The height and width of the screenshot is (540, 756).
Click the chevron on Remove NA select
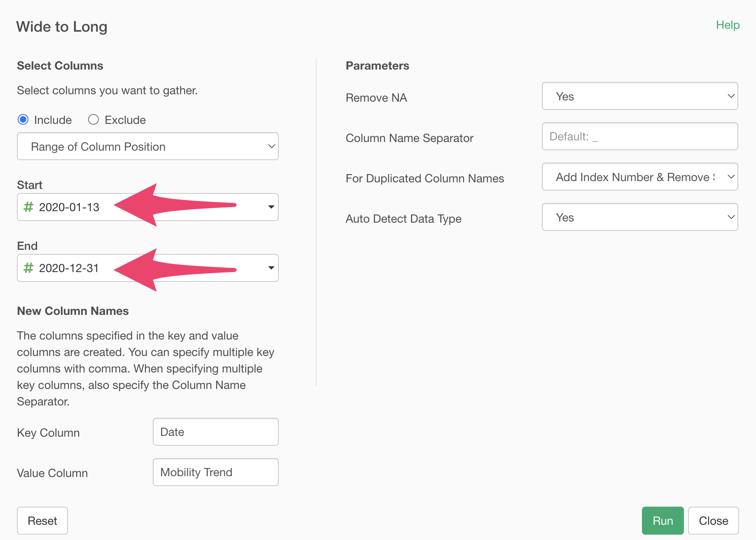pyautogui.click(x=731, y=96)
